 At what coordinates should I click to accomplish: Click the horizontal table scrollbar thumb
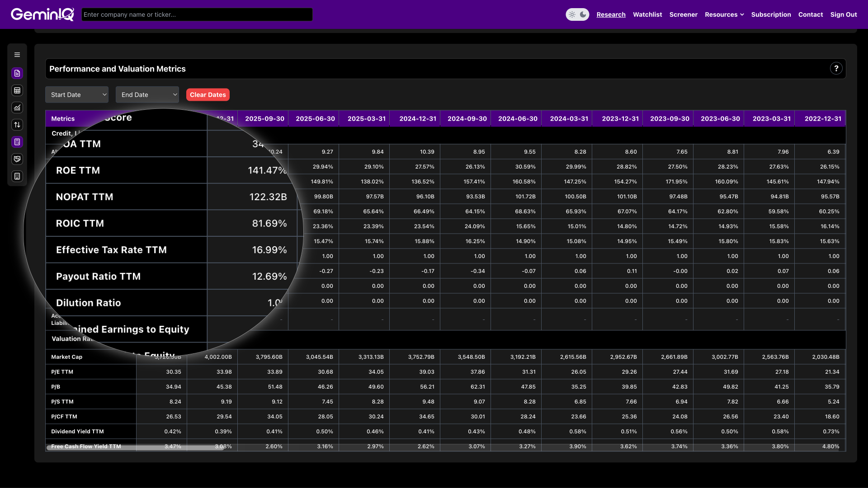point(136,448)
